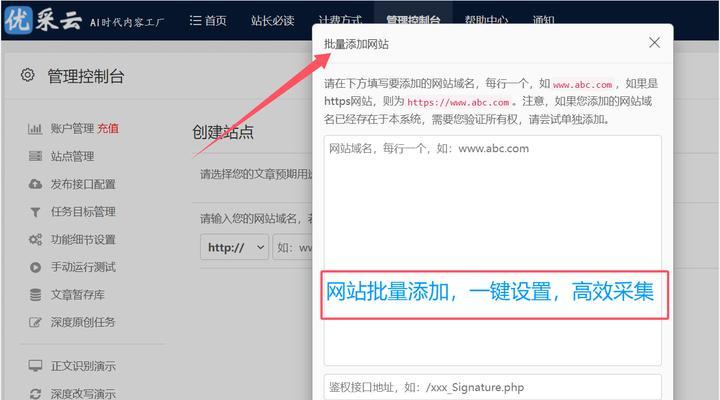Image resolution: width=720 pixels, height=400 pixels.
Task: Open 发布接口配置 sidebar entry
Action: click(x=83, y=184)
